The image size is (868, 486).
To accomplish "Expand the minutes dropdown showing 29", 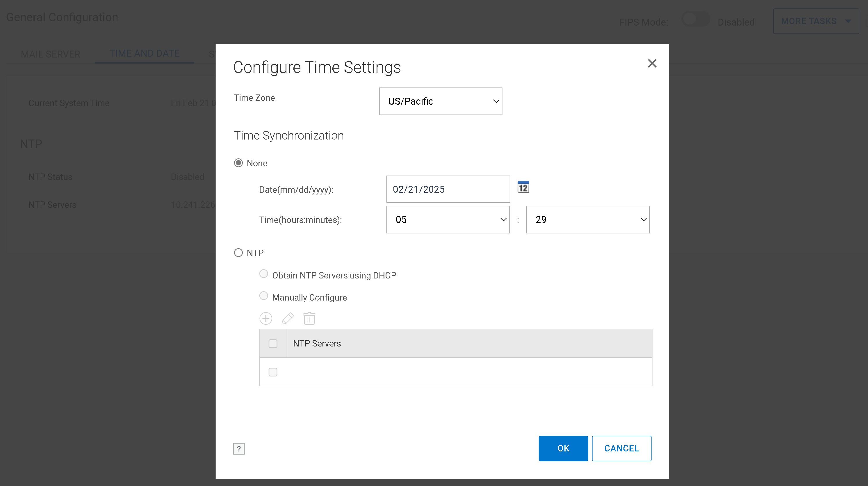I will 588,219.
